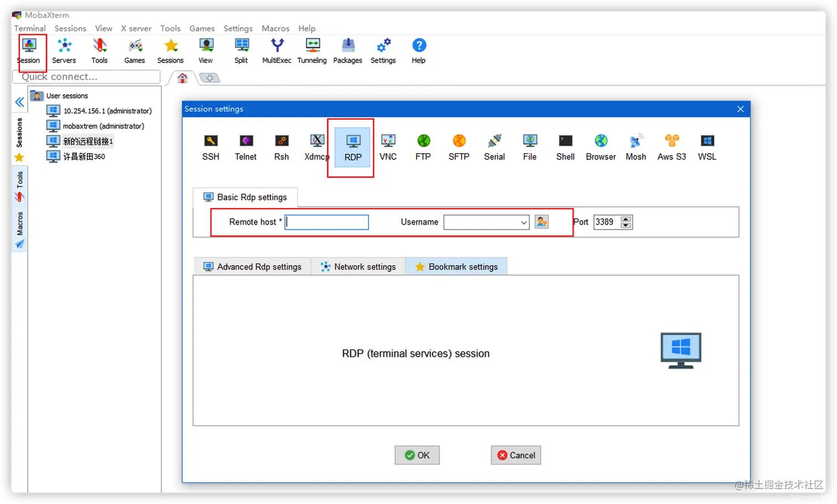The height and width of the screenshot is (504, 837).
Task: Click the user credentials manager icon
Action: tap(541, 222)
